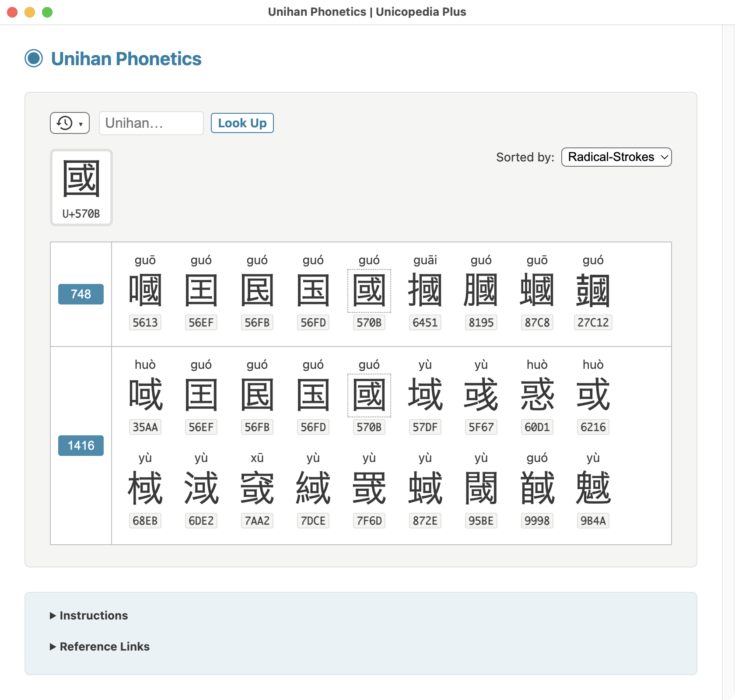Open the Sorted by Radical-Strokes dropdown

(x=616, y=157)
